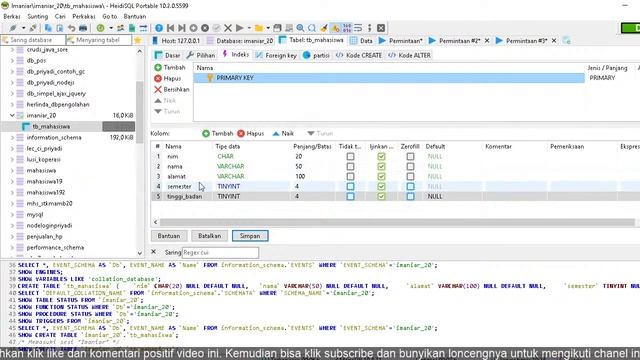Open the Sunting menu
Screen dimensions: 640x360
pyautogui.click(x=38, y=16)
